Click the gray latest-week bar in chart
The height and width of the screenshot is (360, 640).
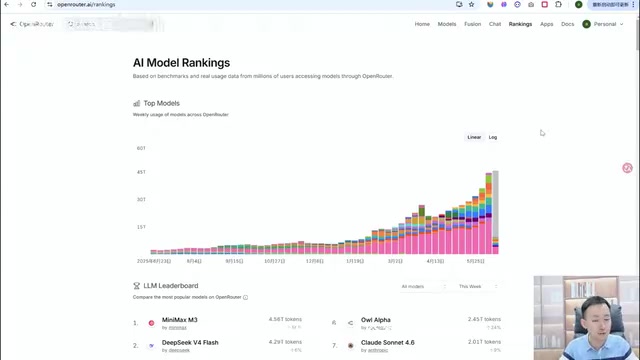coord(495,203)
